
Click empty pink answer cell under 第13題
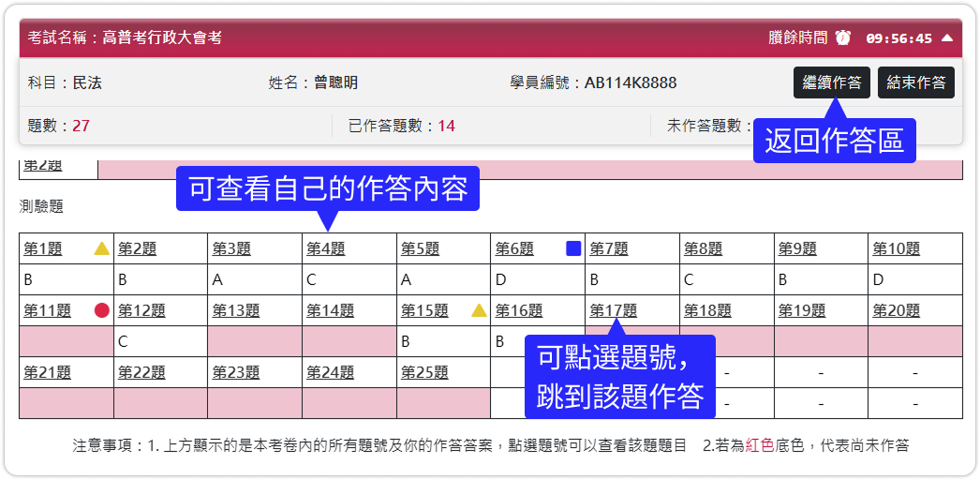(x=255, y=341)
